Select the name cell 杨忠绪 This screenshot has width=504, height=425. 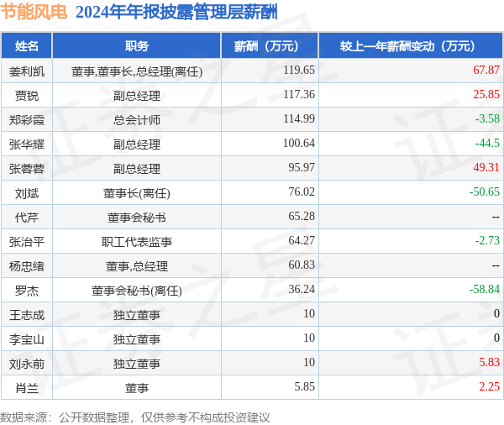[27, 266]
